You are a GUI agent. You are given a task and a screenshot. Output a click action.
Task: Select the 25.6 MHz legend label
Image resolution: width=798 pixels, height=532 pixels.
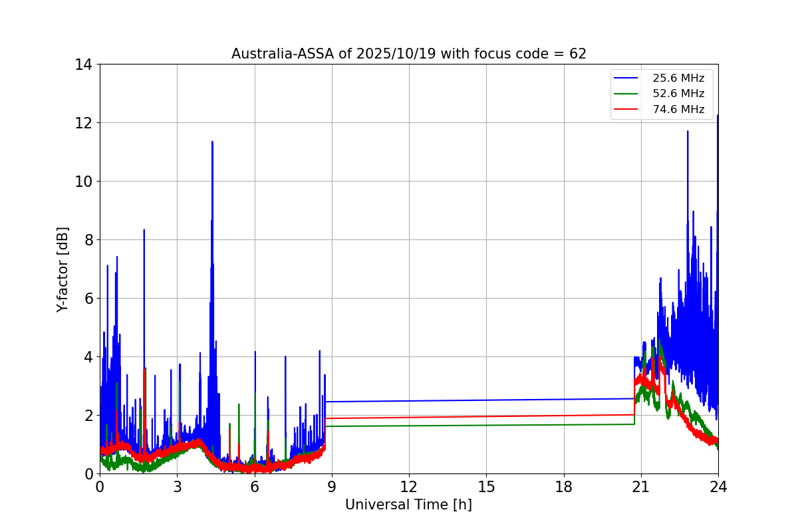pyautogui.click(x=678, y=78)
